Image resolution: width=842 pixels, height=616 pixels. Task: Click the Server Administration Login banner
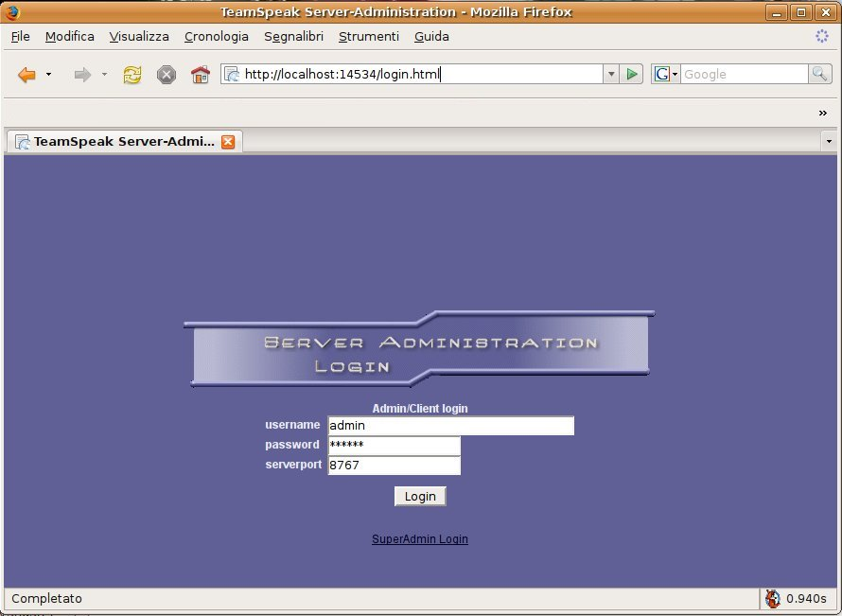click(419, 349)
